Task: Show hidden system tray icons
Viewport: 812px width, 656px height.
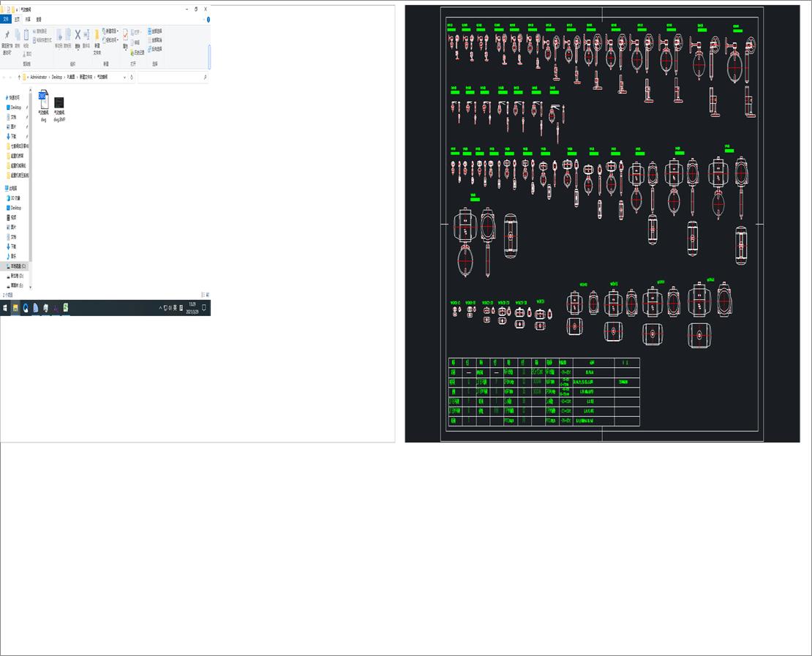Action: (x=160, y=308)
